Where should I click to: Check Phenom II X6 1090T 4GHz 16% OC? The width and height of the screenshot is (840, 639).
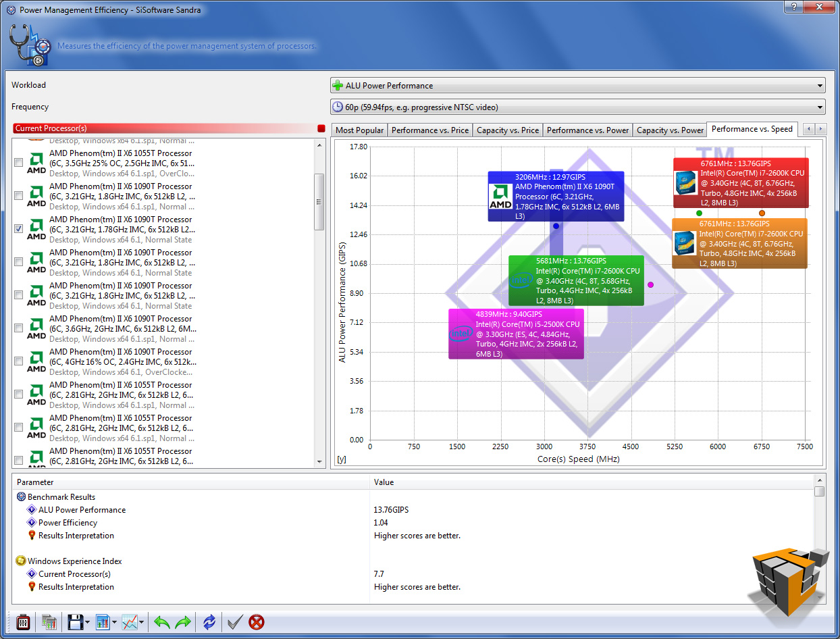[18, 361]
